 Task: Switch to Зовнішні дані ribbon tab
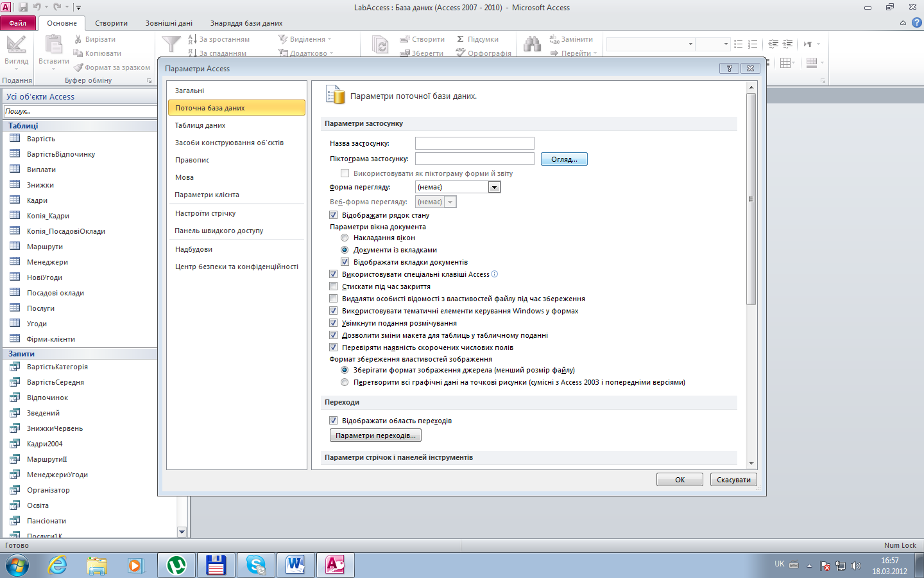(x=169, y=23)
